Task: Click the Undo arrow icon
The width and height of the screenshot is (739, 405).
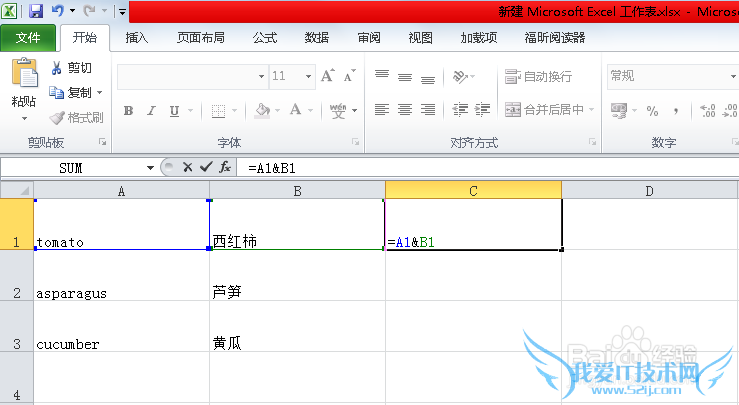Action: (57, 11)
